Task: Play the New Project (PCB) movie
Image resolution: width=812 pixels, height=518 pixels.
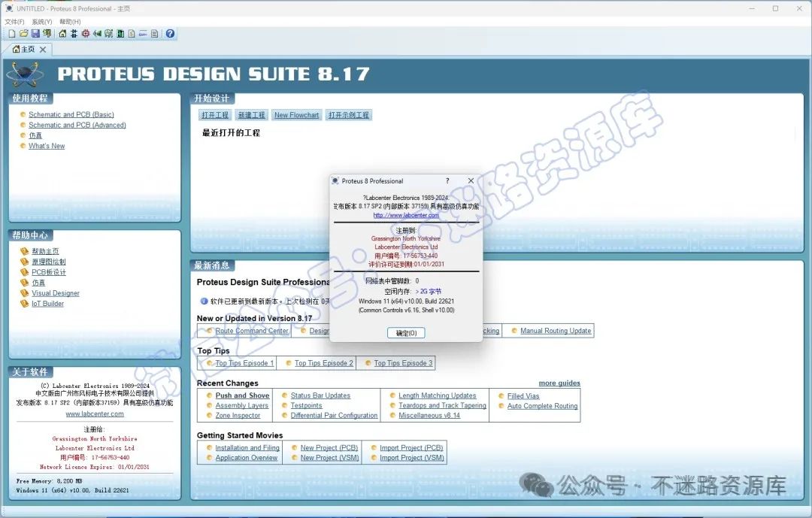Action: (329, 447)
